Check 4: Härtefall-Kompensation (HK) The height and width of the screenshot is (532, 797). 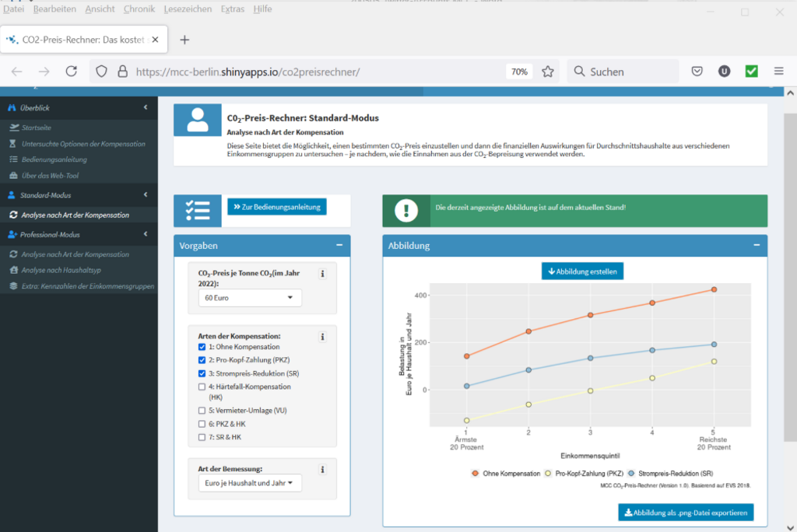(x=202, y=387)
